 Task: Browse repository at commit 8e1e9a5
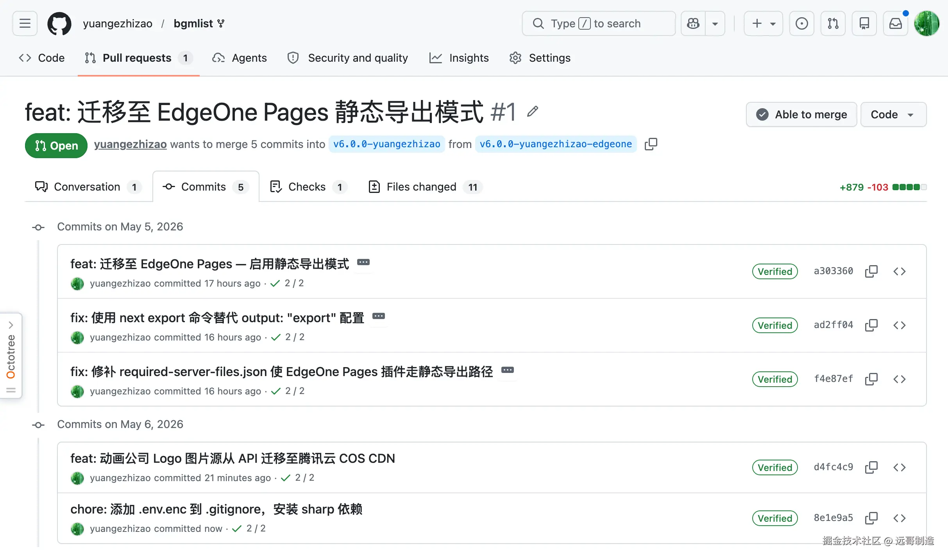tap(900, 518)
